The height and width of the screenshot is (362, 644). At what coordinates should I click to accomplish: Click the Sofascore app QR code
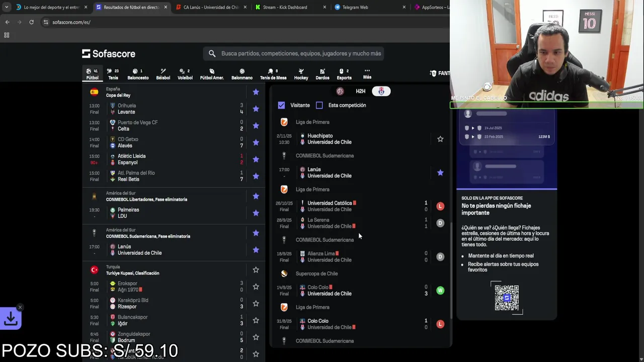point(507,298)
